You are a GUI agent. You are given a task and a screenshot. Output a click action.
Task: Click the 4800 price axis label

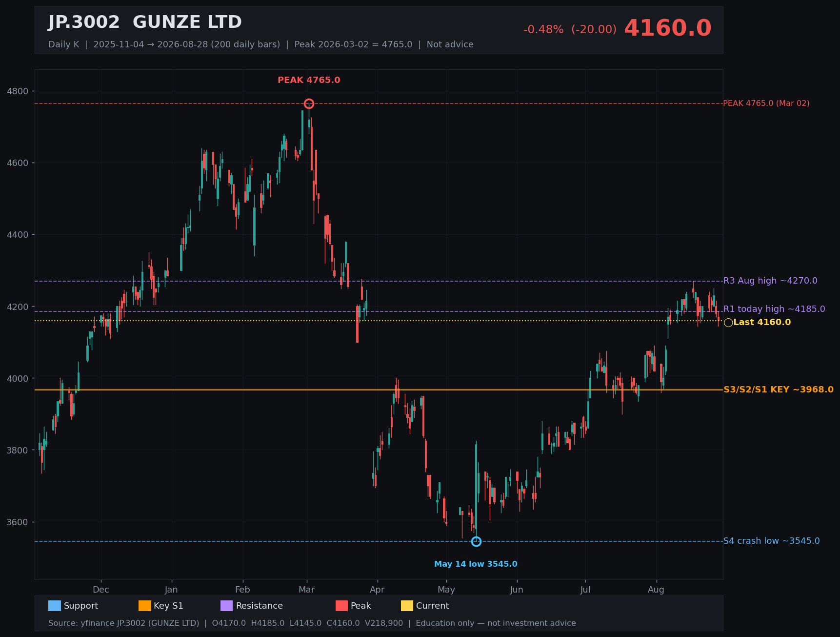18,91
